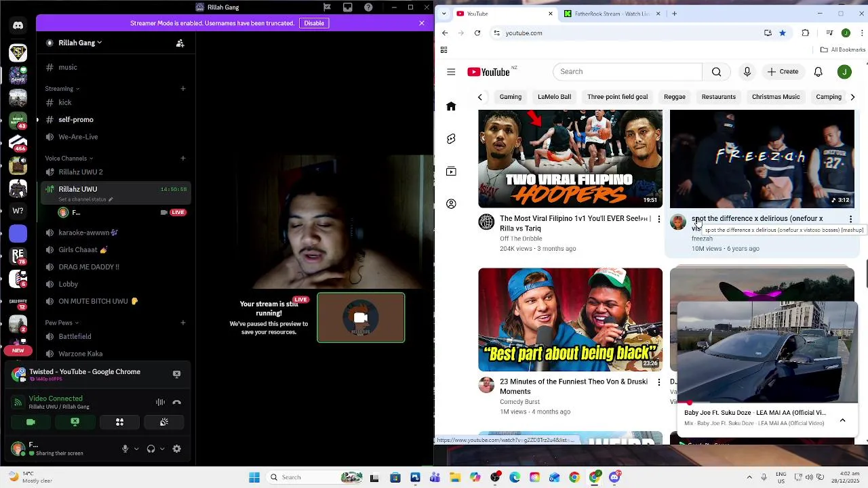868x488 pixels.
Task: Open Discord from the Windows taskbar
Action: (x=614, y=477)
